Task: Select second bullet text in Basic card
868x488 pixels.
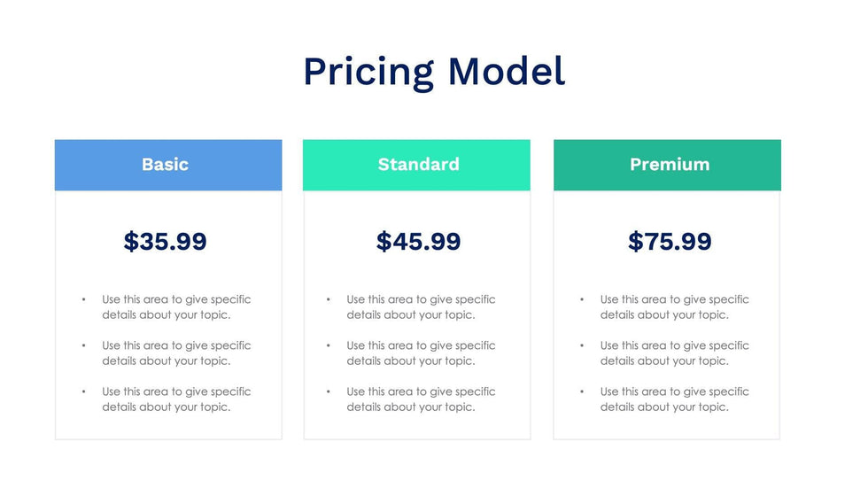Action: pyautogui.click(x=176, y=353)
